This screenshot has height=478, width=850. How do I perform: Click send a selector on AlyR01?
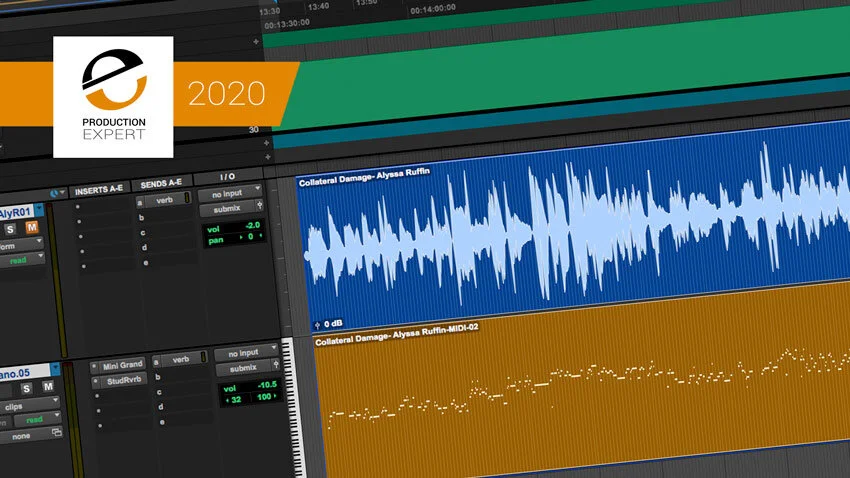click(x=139, y=203)
